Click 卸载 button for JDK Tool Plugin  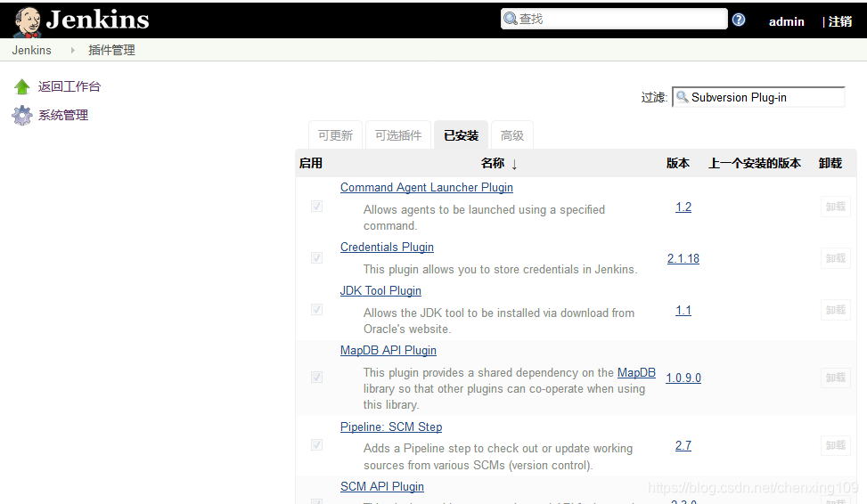(836, 310)
